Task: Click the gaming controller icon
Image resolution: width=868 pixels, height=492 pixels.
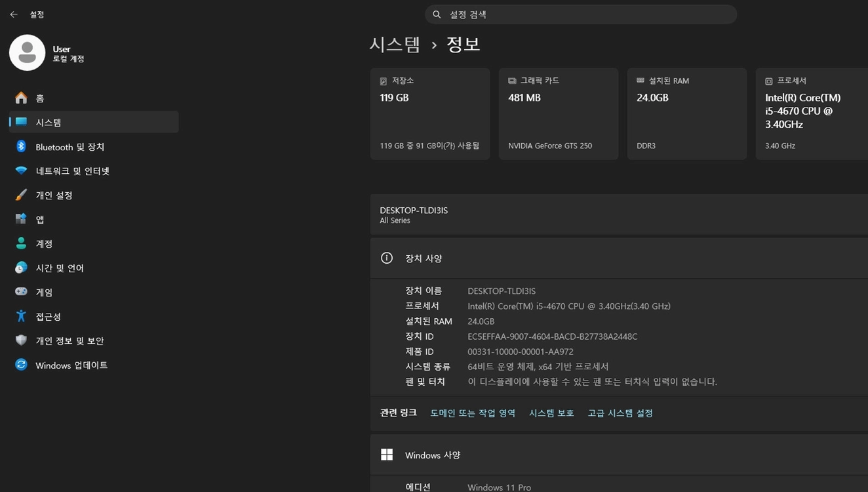Action: click(x=22, y=292)
